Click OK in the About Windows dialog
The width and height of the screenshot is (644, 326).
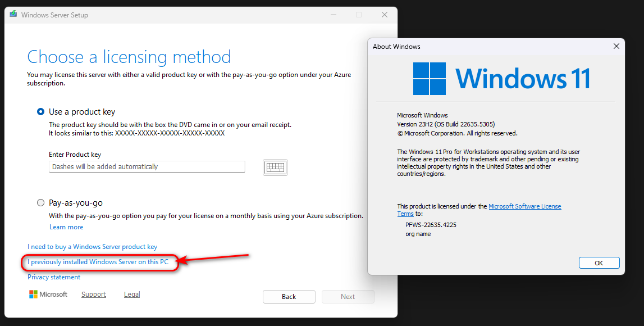(599, 262)
